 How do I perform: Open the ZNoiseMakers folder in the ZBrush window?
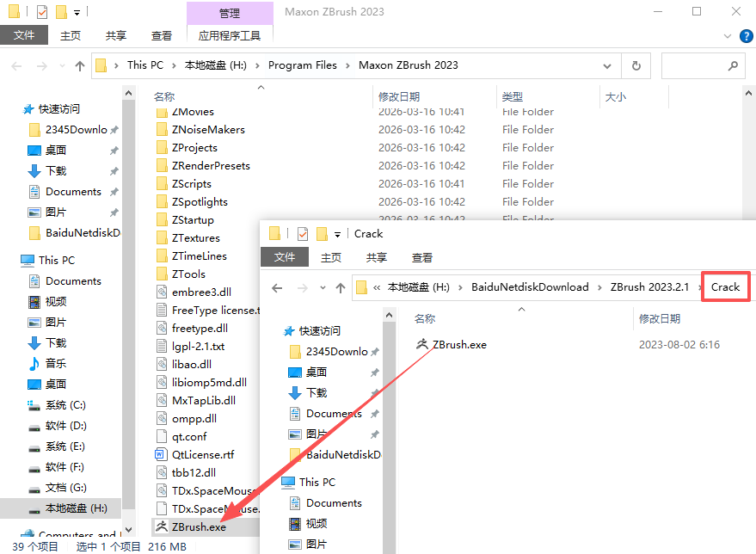point(208,130)
